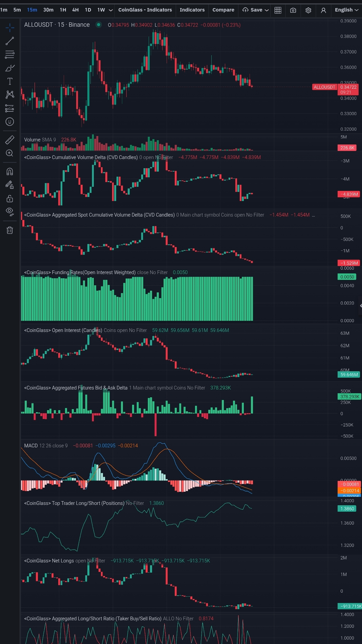Select the 1W timeframe

pos(101,10)
